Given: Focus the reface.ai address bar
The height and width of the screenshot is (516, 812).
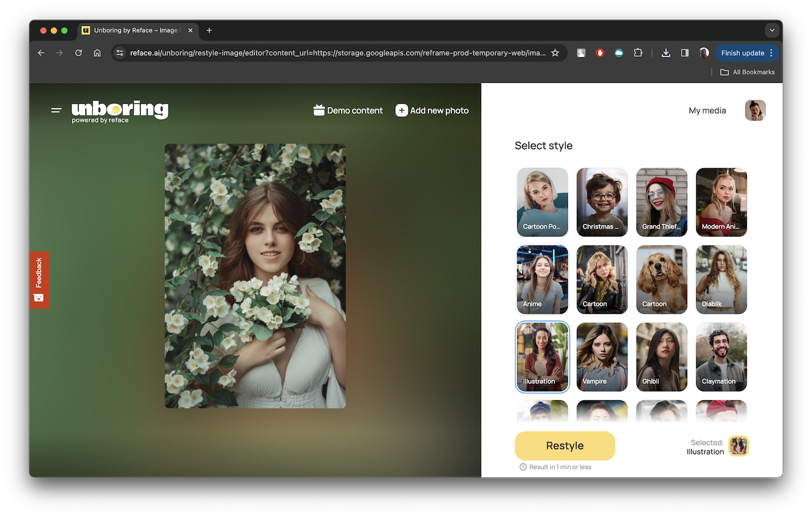Looking at the screenshot, I should [x=338, y=53].
